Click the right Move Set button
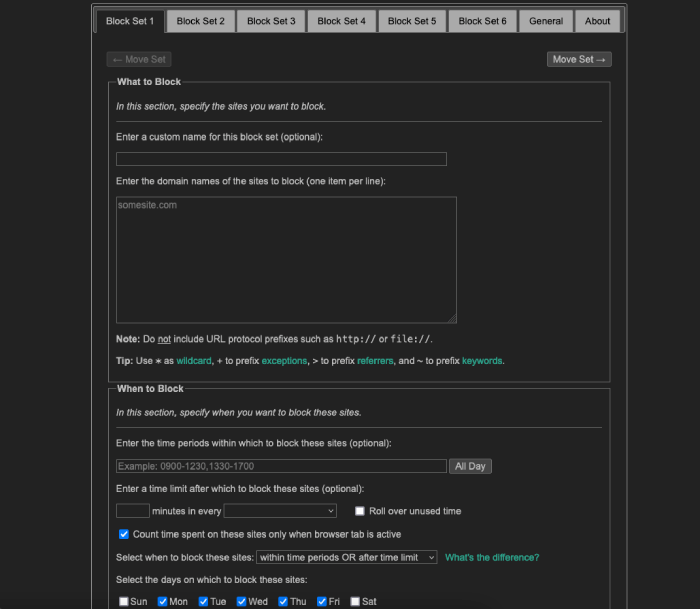Image resolution: width=700 pixels, height=609 pixels. click(x=579, y=59)
